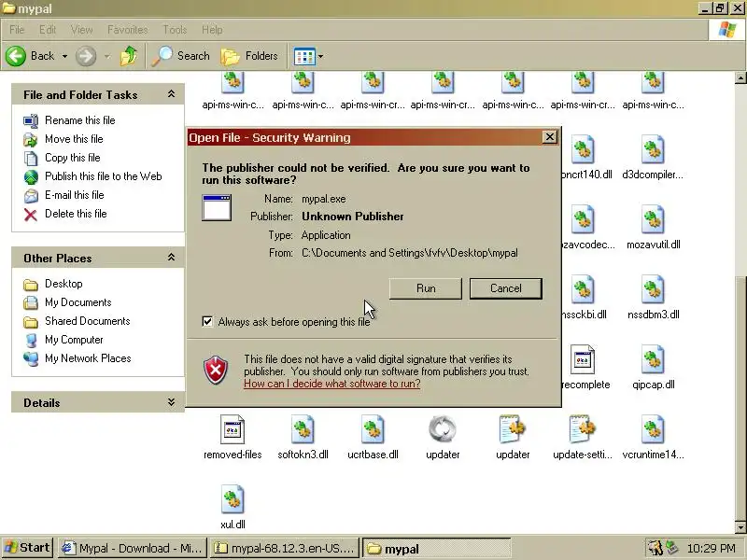
Task: Click the system tray clock
Action: click(712, 549)
